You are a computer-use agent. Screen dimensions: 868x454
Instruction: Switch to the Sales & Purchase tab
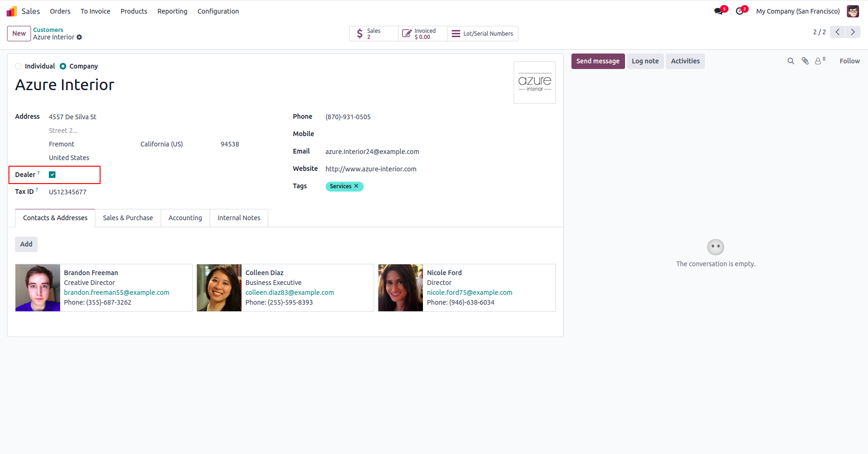(128, 218)
